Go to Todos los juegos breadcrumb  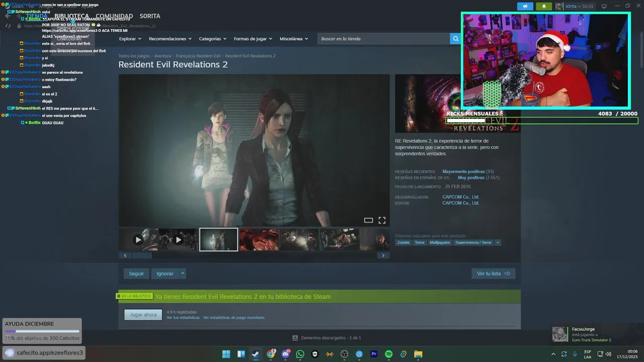(134, 56)
